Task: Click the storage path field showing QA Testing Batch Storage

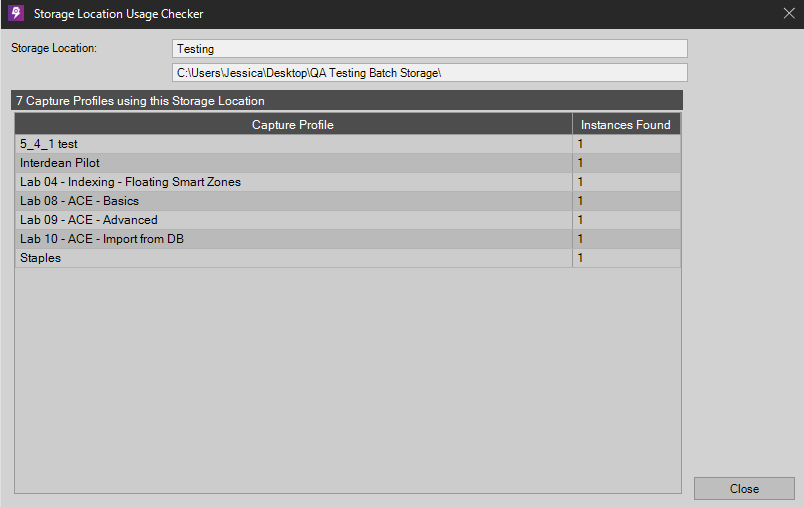Action: tap(430, 73)
